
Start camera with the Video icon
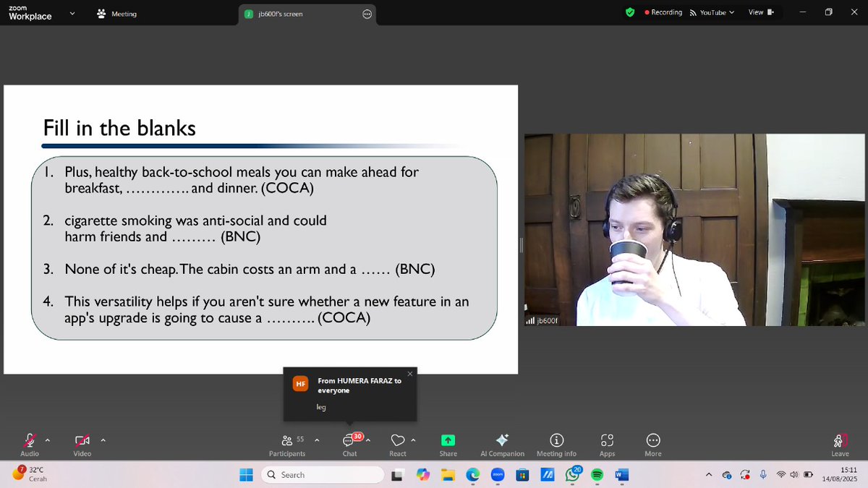(82, 440)
